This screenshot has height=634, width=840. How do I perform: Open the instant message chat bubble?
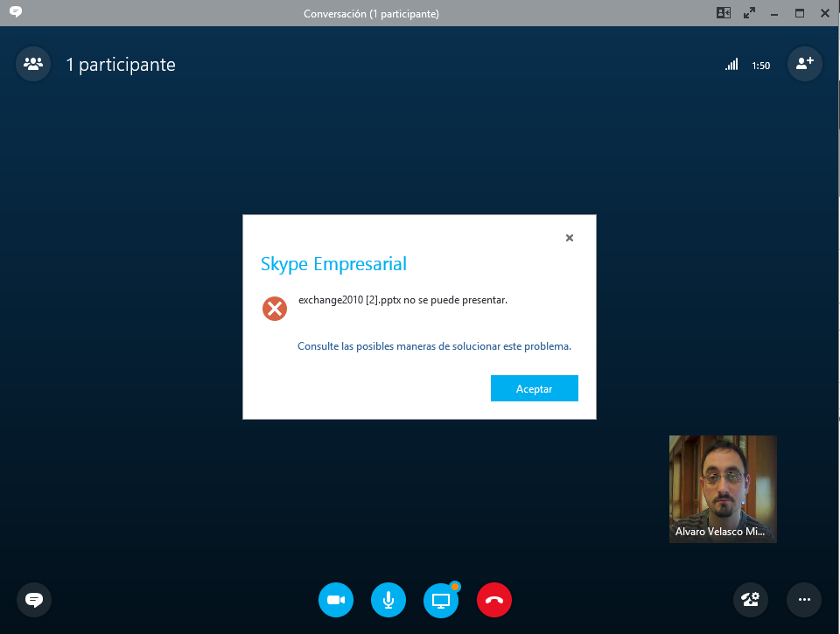[34, 600]
